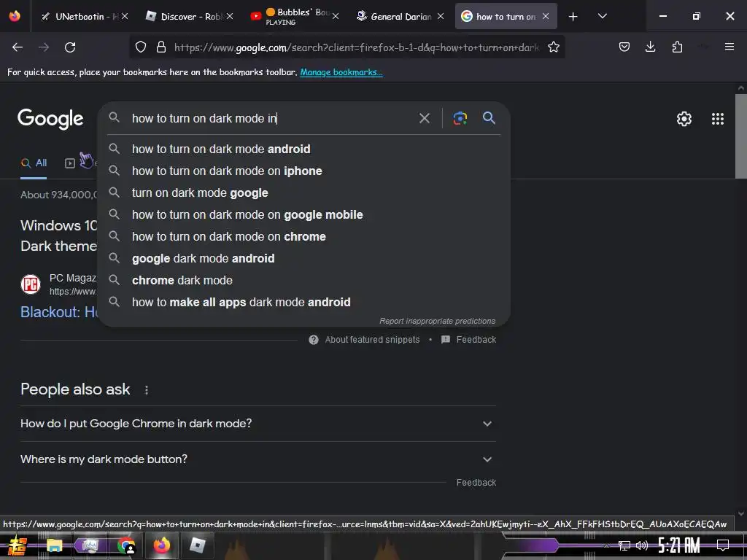Focus the Firefox URL address bar

(356, 47)
